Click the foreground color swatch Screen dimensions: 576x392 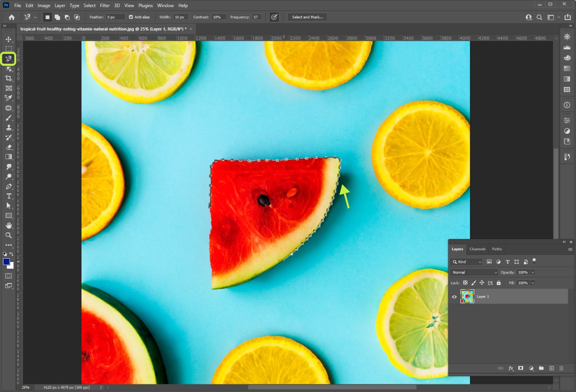6,261
